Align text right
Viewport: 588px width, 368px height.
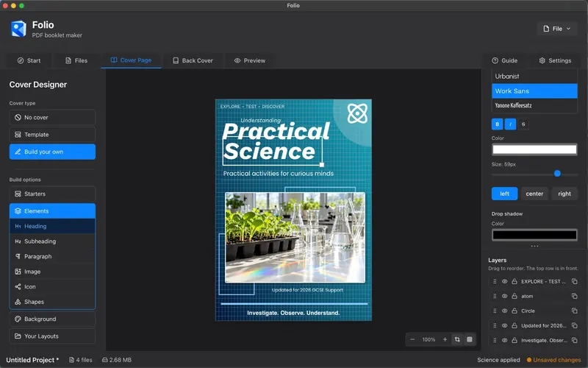[x=564, y=194]
